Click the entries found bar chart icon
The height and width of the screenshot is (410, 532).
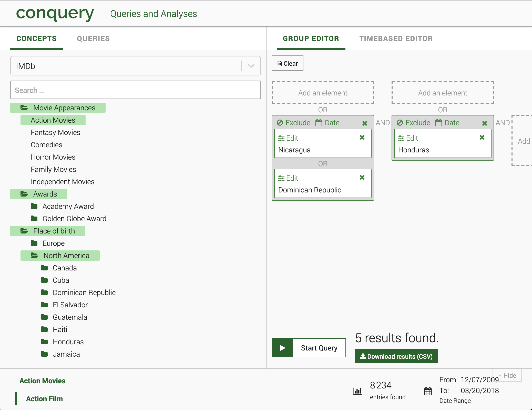pos(357,391)
